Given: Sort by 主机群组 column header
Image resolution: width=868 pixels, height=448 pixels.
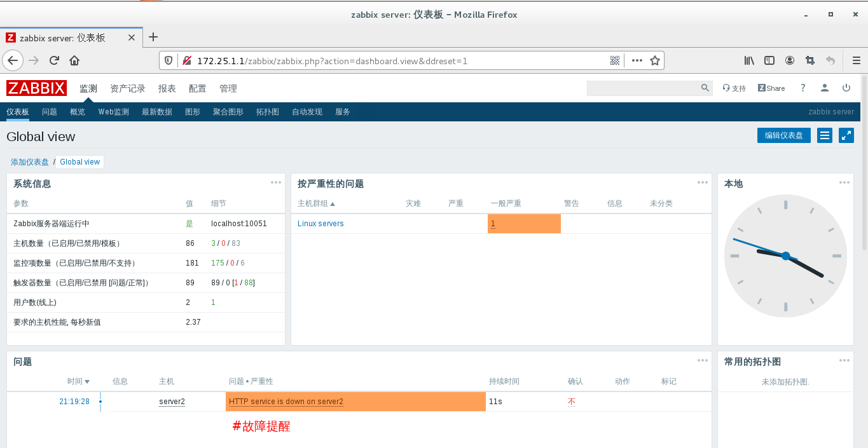Looking at the screenshot, I should pos(316,203).
